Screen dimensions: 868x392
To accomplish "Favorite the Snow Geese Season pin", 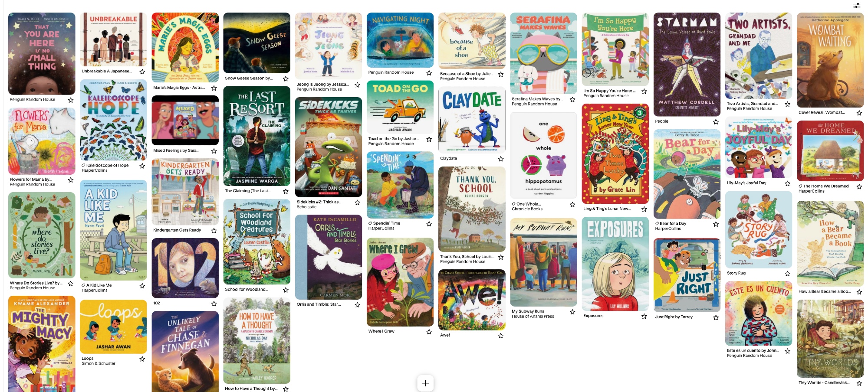I will (286, 79).
